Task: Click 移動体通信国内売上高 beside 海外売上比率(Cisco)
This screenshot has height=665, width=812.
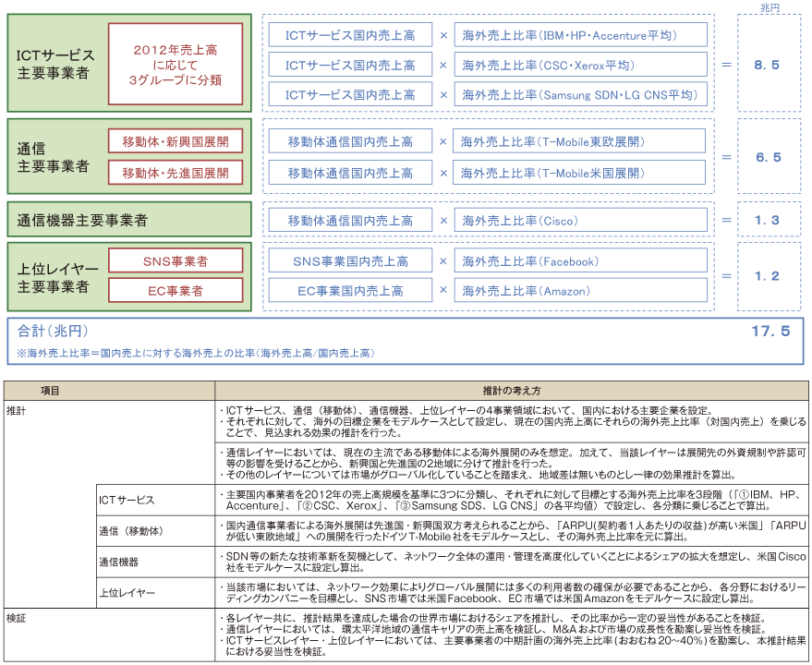Action: [x=350, y=221]
